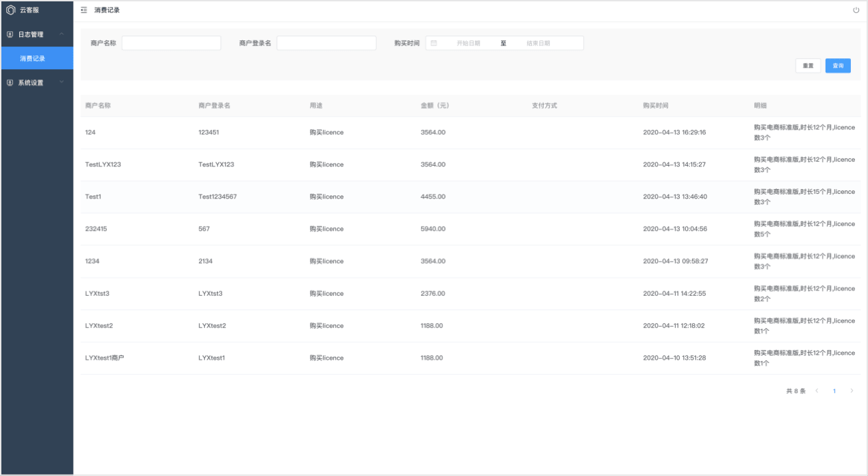Expand the 系统设置 menu chevron
This screenshot has height=476, width=868.
pyautogui.click(x=62, y=83)
